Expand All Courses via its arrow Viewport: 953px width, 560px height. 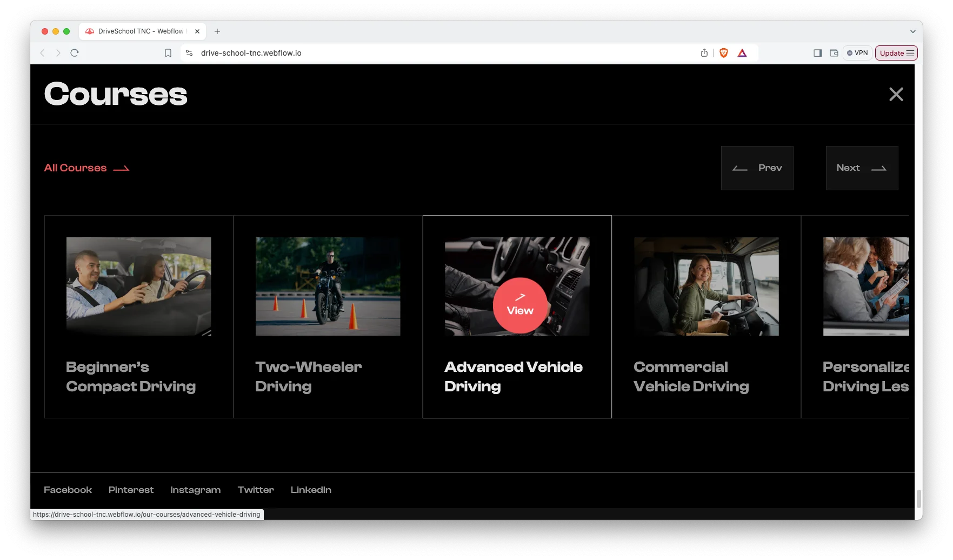coord(120,168)
